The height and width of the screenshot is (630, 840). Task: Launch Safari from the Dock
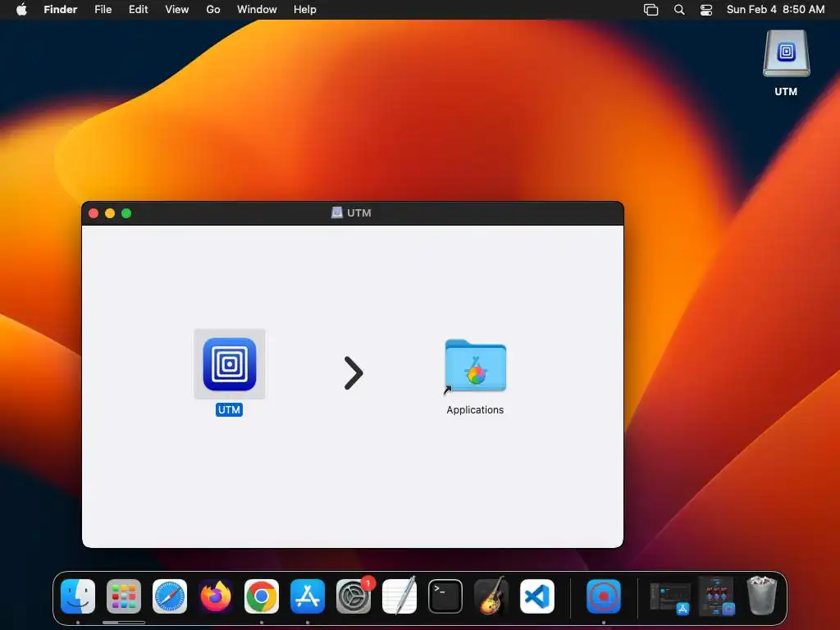point(170,596)
